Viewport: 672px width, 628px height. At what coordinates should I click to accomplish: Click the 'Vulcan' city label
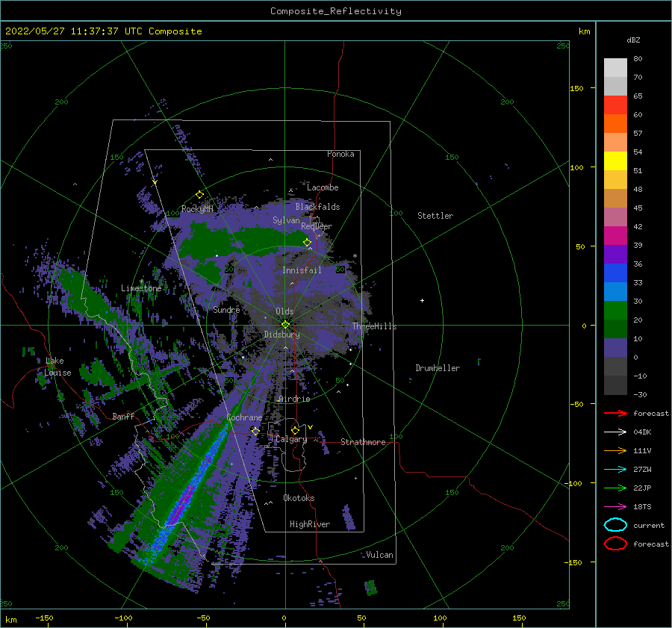point(380,555)
